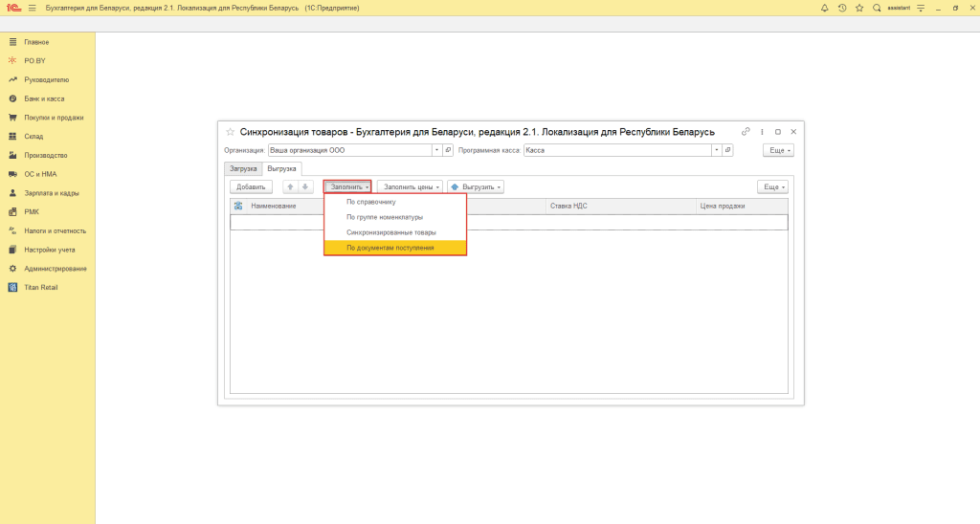Open the Руководителю section
The height and width of the screenshot is (524, 980).
tap(48, 80)
